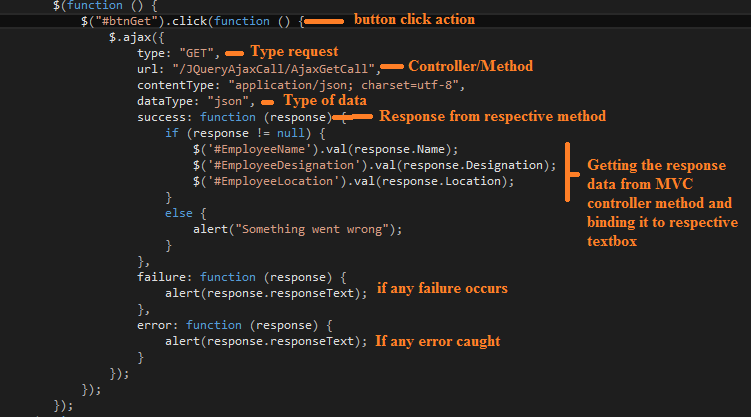
Task: Click the "/JQueryAjaxCall/AjaxGetCall" url string
Action: 277,69
